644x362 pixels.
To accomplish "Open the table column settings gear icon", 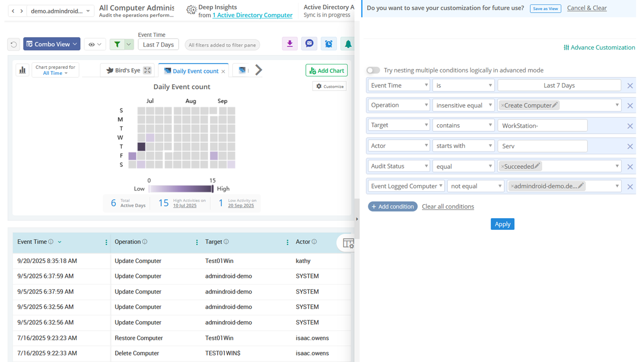I will (x=348, y=243).
